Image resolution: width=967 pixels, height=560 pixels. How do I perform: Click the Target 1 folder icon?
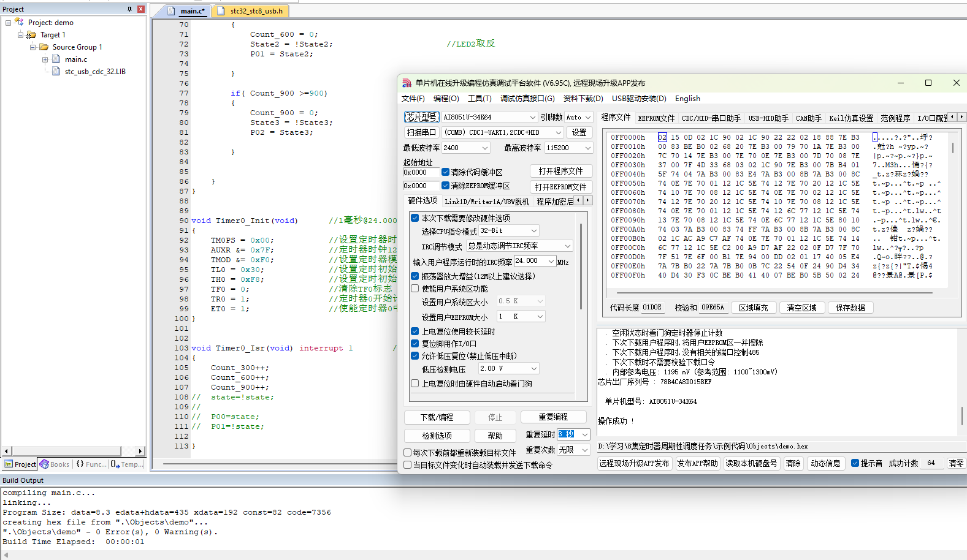point(31,35)
